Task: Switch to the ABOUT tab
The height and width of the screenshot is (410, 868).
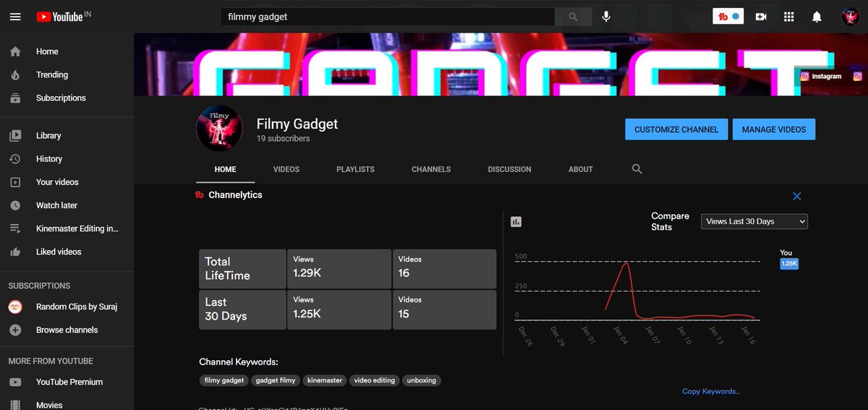Action: click(x=580, y=169)
